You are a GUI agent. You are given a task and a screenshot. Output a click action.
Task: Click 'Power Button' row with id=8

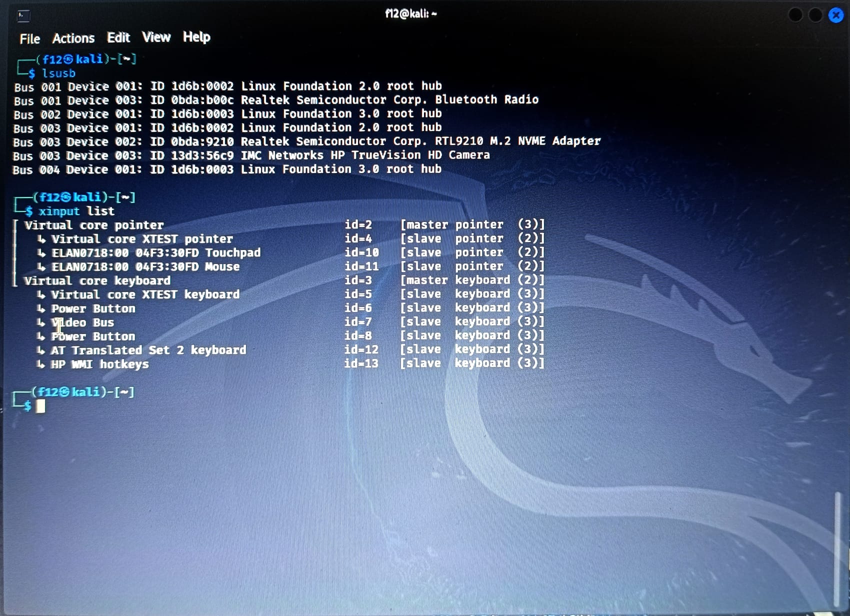tap(290, 336)
